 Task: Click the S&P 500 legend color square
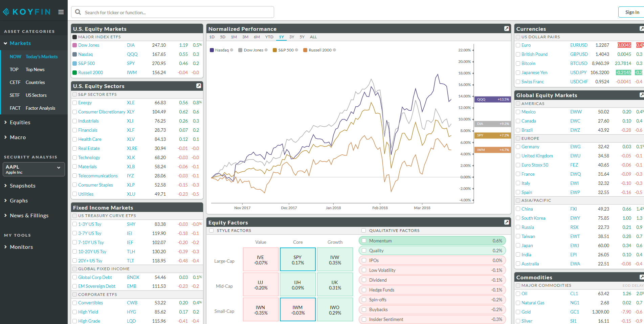[x=275, y=50]
